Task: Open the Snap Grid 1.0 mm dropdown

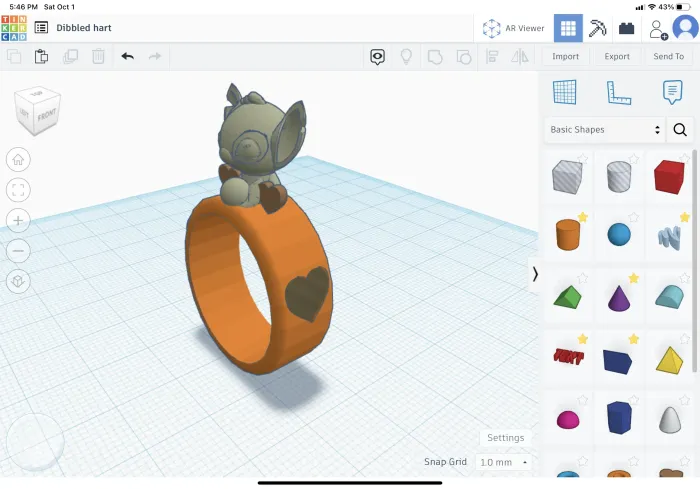Action: (504, 462)
